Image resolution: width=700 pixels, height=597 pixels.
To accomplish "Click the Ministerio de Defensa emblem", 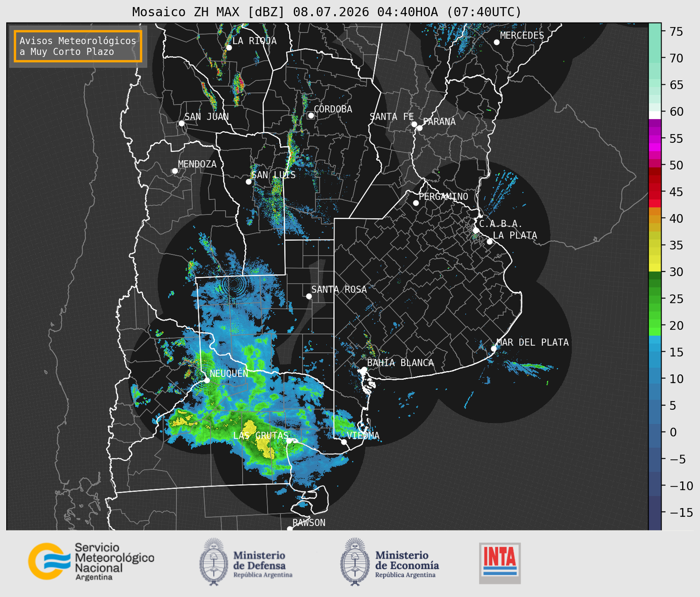I will [x=213, y=562].
